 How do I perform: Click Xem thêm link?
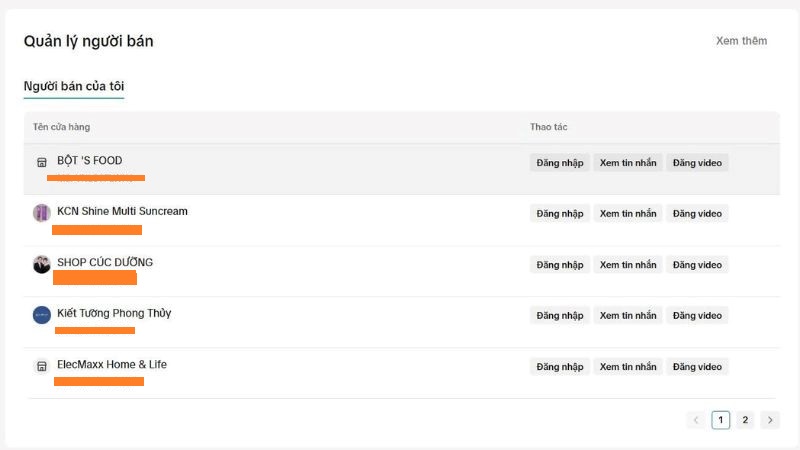tap(741, 41)
